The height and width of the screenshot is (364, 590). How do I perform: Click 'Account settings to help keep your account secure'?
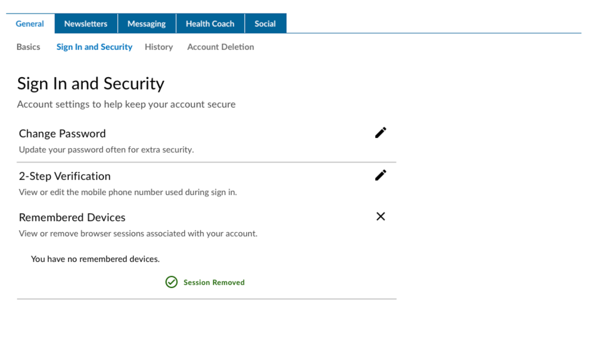click(126, 104)
